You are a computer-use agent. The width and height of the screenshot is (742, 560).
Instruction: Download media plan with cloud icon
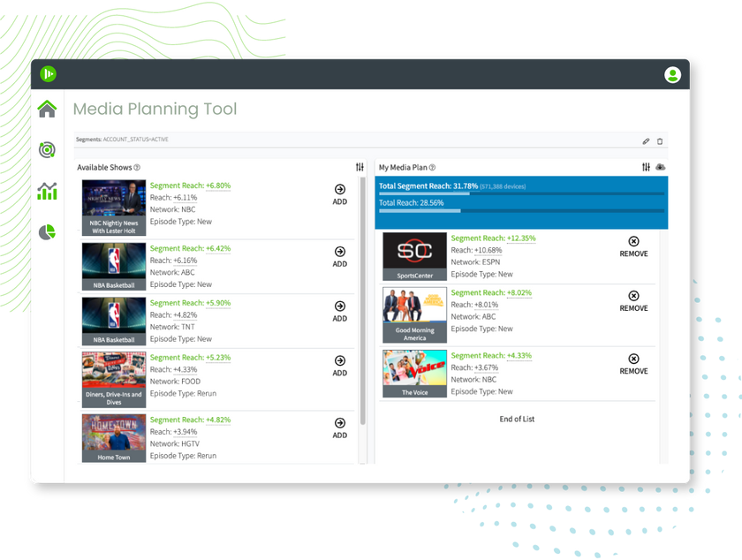point(661,167)
